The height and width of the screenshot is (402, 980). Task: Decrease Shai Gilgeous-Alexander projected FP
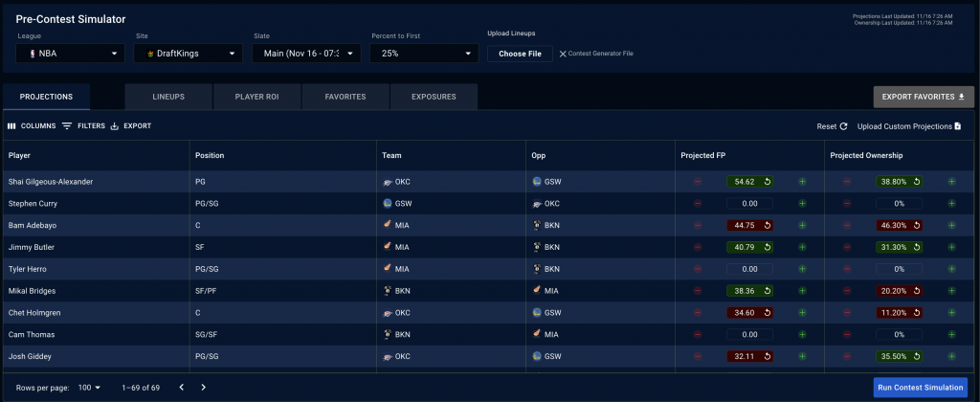(x=698, y=182)
